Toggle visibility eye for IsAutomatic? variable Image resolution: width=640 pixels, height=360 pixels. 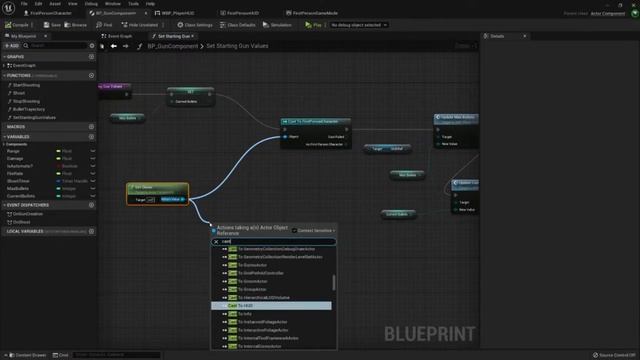[93, 166]
